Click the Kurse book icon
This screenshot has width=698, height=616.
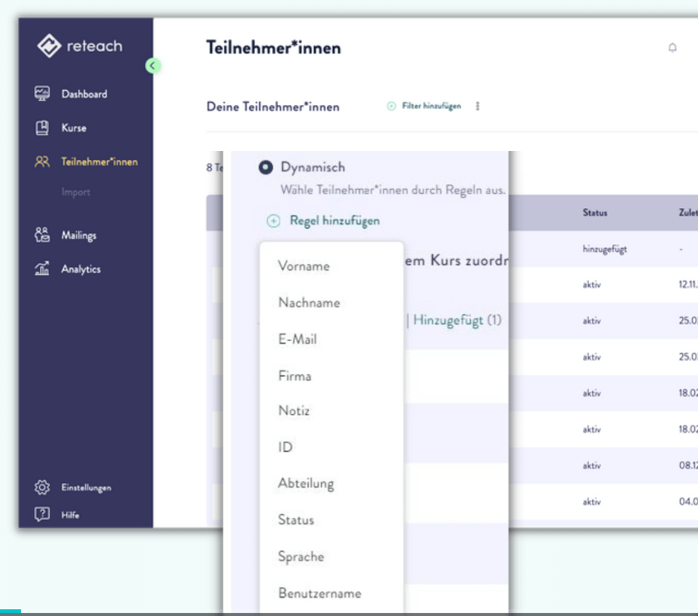coord(42,128)
